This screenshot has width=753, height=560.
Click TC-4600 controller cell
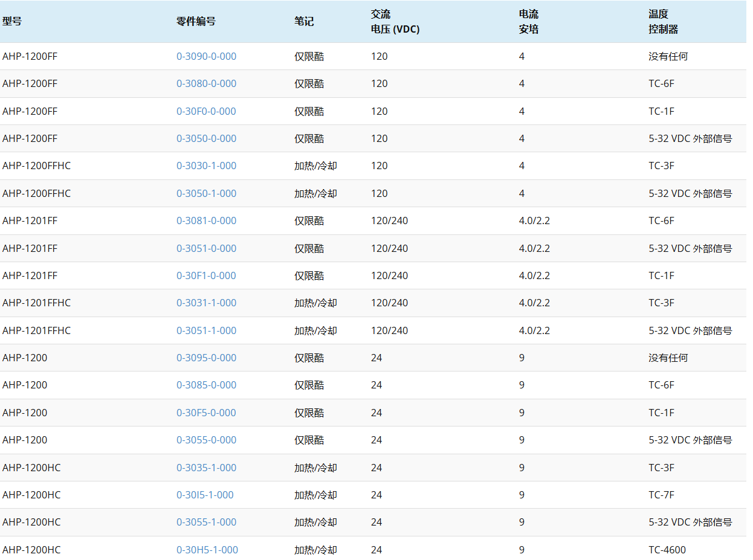click(x=668, y=550)
